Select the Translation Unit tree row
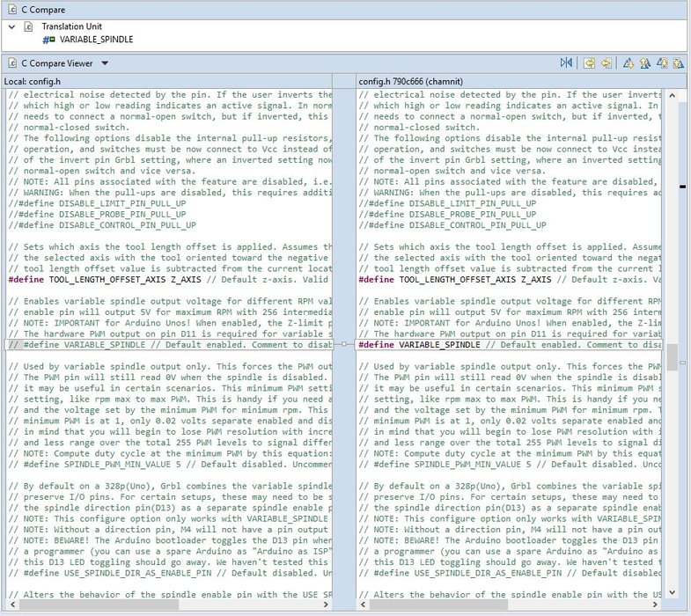Screen dimensions: 691x616 coord(72,26)
